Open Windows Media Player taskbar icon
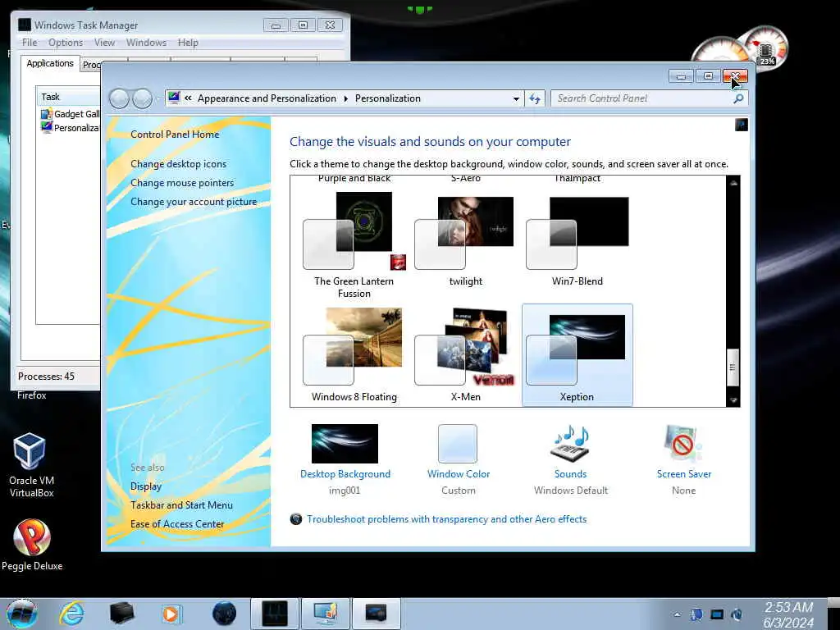 [x=171, y=614]
